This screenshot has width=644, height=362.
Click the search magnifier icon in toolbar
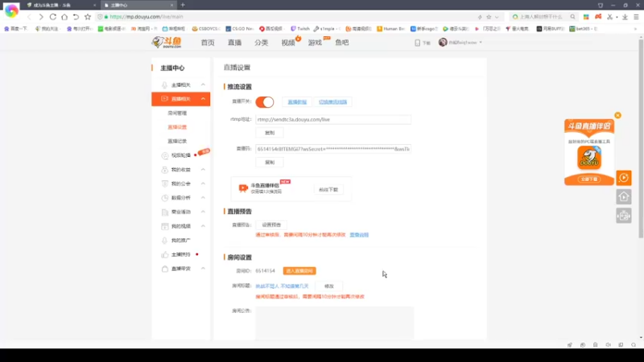tap(572, 17)
